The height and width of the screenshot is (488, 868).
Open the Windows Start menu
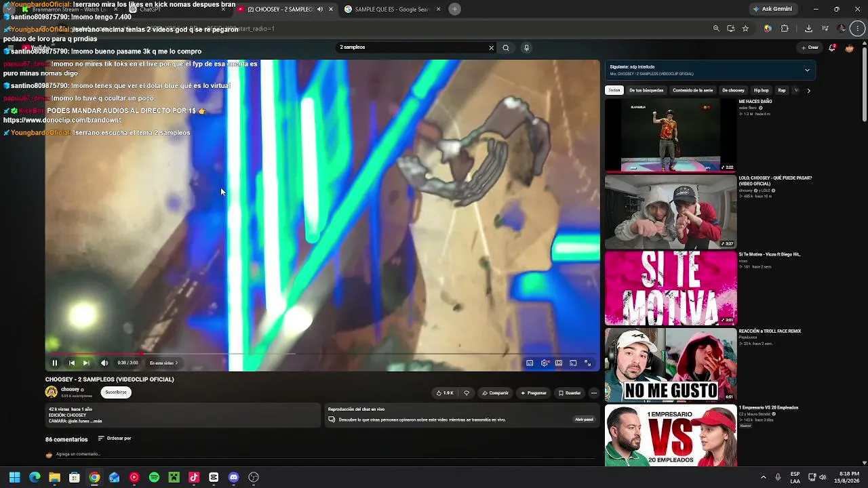click(14, 477)
